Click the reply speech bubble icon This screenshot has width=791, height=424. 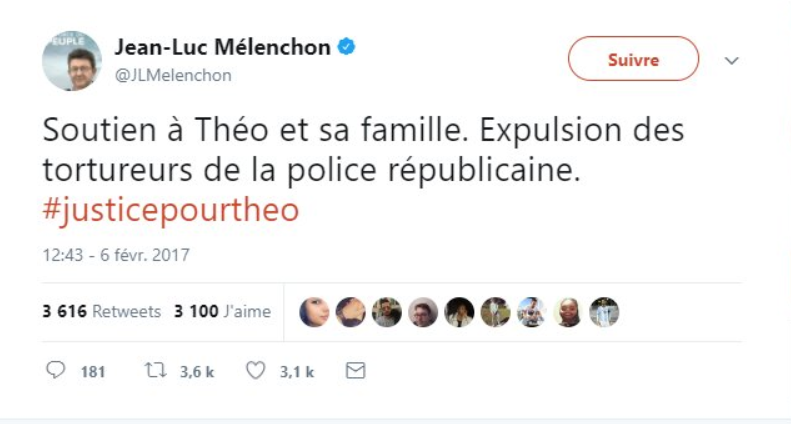tap(56, 371)
